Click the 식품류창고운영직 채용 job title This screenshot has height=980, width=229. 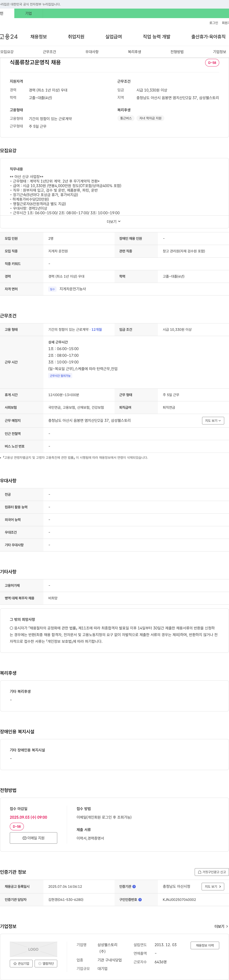pyautogui.click(x=35, y=62)
